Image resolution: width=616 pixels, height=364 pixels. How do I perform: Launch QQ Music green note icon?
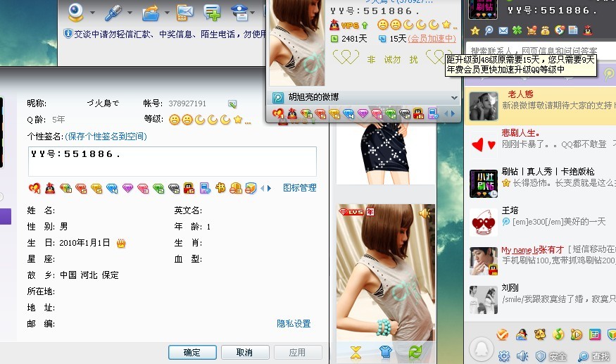558,334
